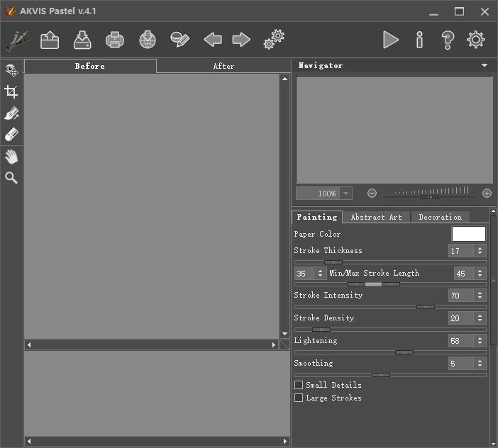Enable the Small Details checkbox

pyautogui.click(x=299, y=385)
